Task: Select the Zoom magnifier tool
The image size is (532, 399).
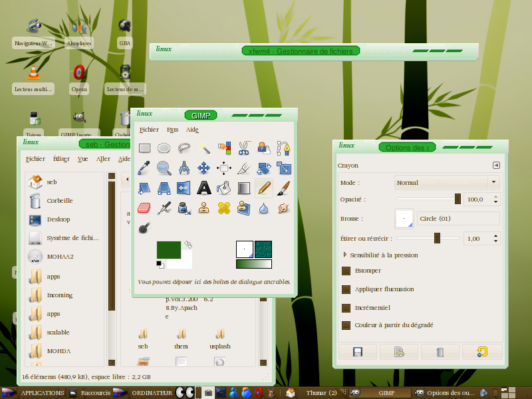Action: click(x=164, y=168)
